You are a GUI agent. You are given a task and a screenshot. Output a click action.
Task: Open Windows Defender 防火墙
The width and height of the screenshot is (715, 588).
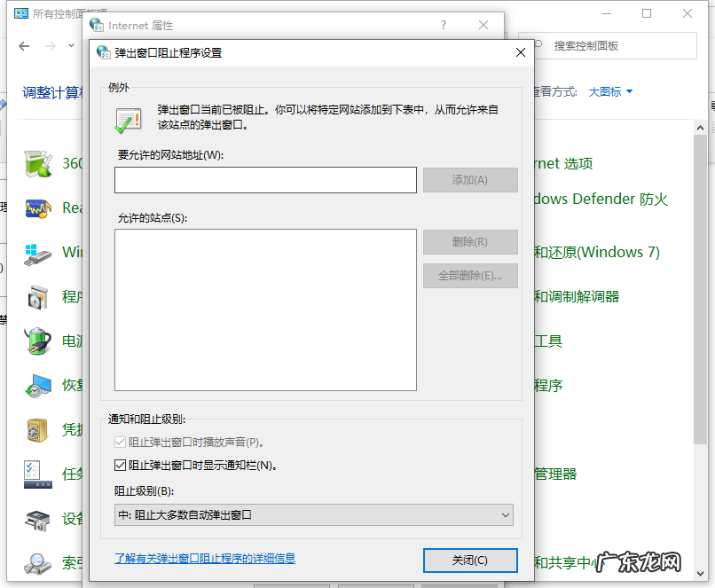603,199
